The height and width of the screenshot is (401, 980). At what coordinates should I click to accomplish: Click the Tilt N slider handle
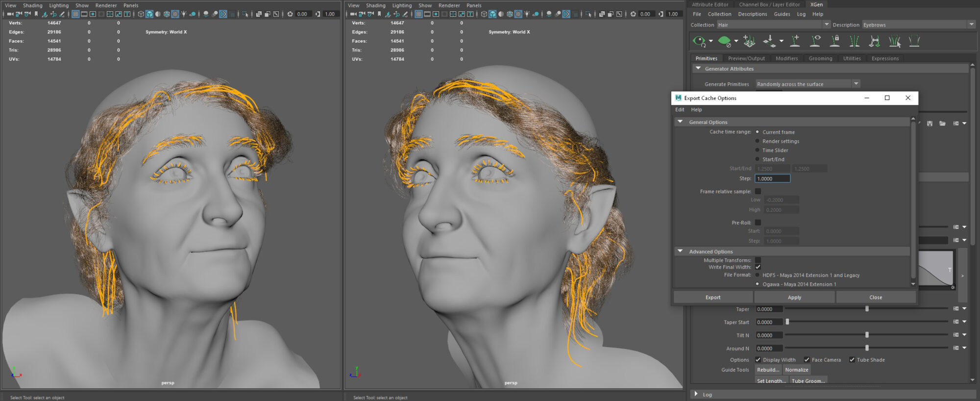pos(867,335)
